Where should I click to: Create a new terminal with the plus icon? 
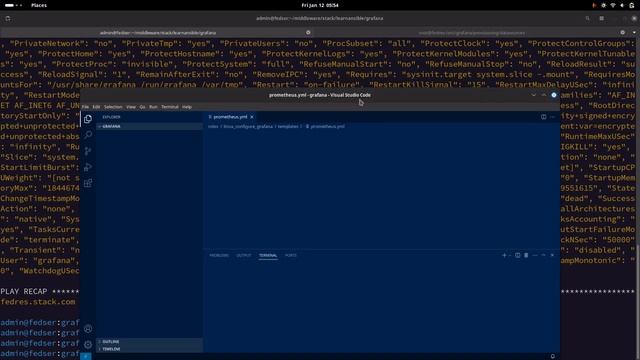coord(504,255)
